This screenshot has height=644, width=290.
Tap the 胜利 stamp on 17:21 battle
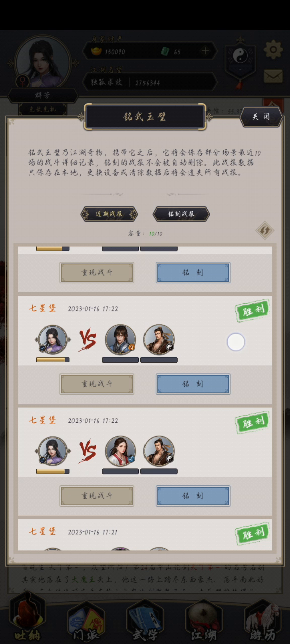tap(252, 534)
